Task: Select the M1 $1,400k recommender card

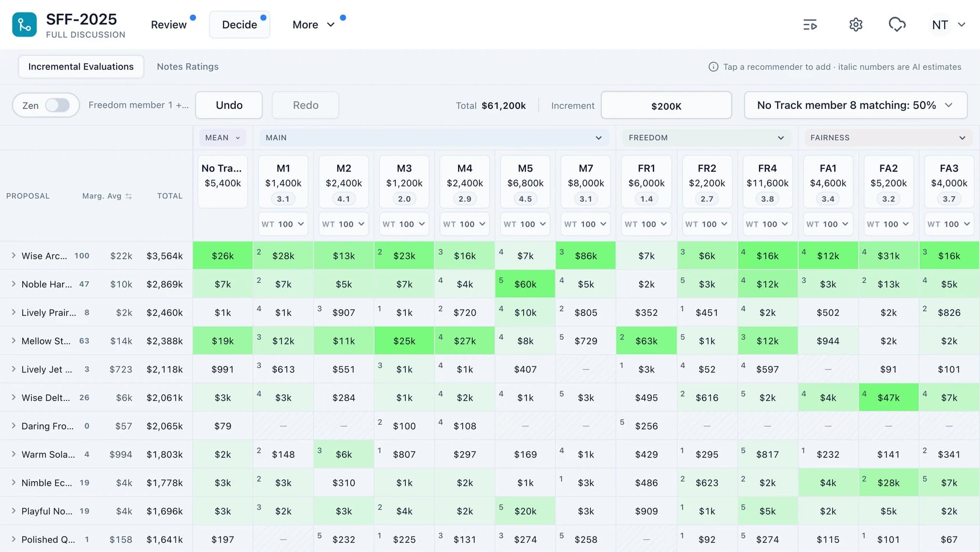Action: click(283, 181)
